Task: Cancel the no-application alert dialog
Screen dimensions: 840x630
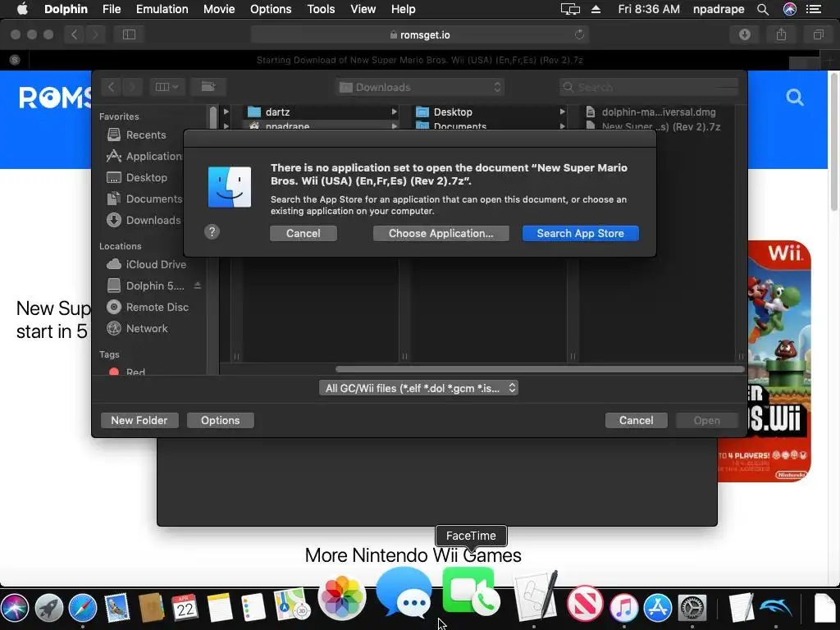Action: point(304,234)
